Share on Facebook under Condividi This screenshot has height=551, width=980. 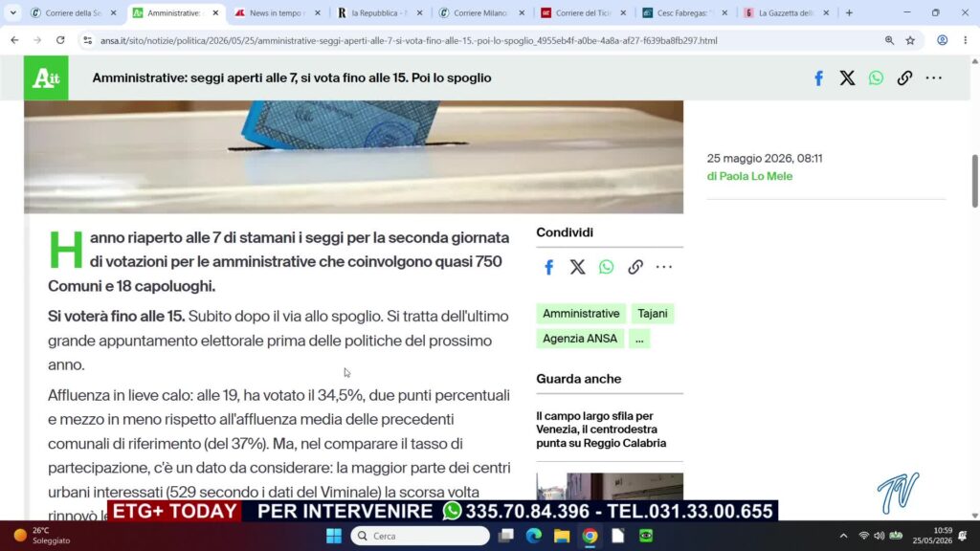tap(548, 268)
